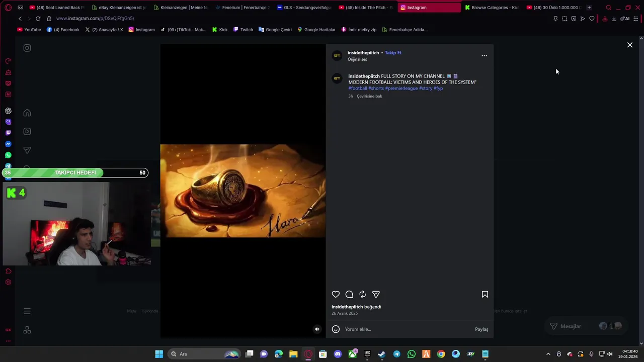Viewport: 644px width, 362px height.
Task: Open Opera Aria AI button
Action: 625,19
